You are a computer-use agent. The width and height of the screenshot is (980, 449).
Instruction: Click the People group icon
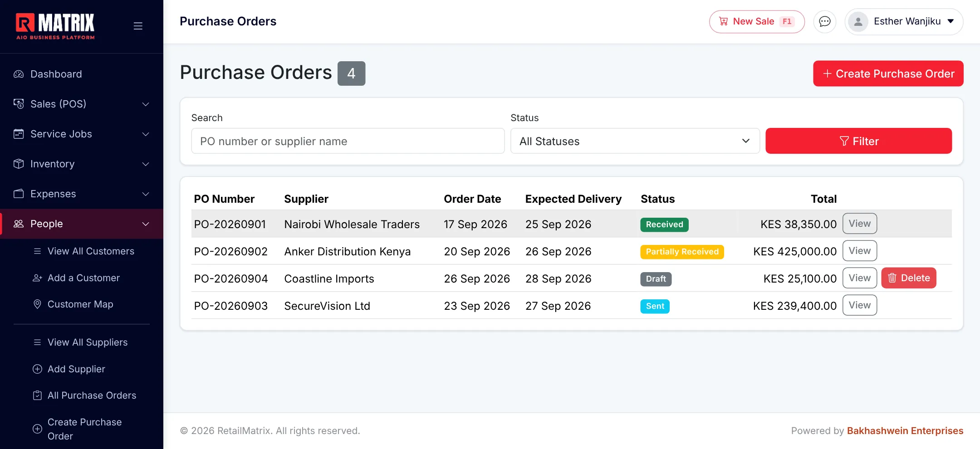pos(19,224)
